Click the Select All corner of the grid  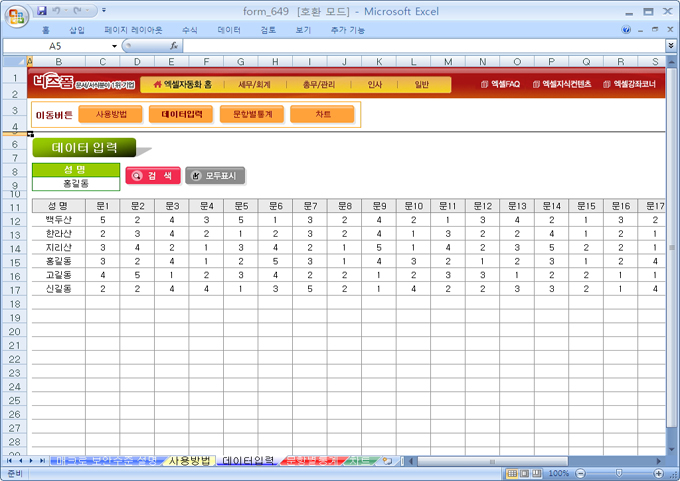point(14,62)
